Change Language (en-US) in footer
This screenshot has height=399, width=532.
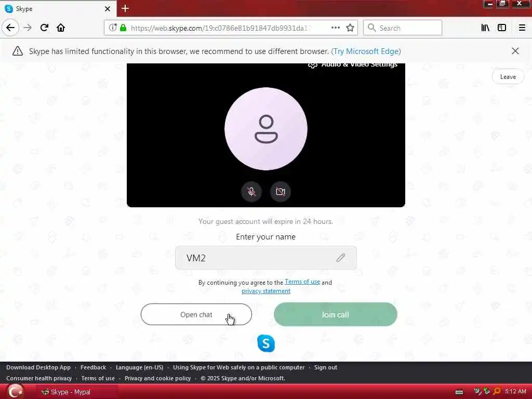[x=139, y=367]
